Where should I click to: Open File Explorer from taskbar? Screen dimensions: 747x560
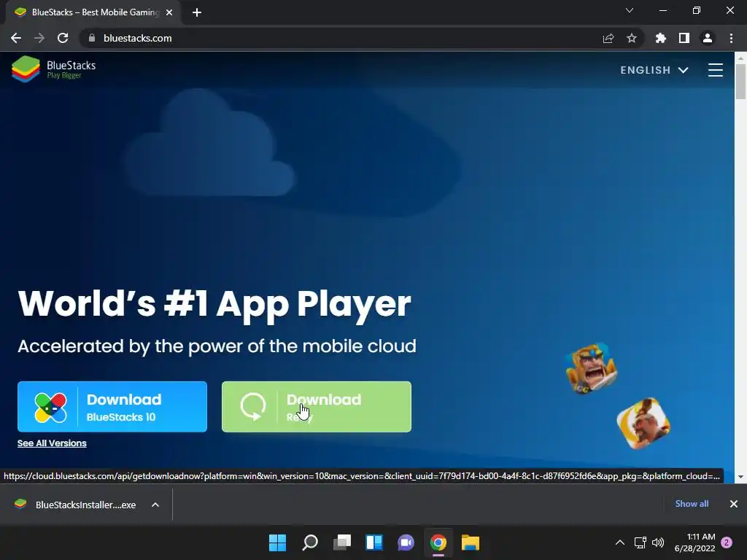tap(471, 542)
